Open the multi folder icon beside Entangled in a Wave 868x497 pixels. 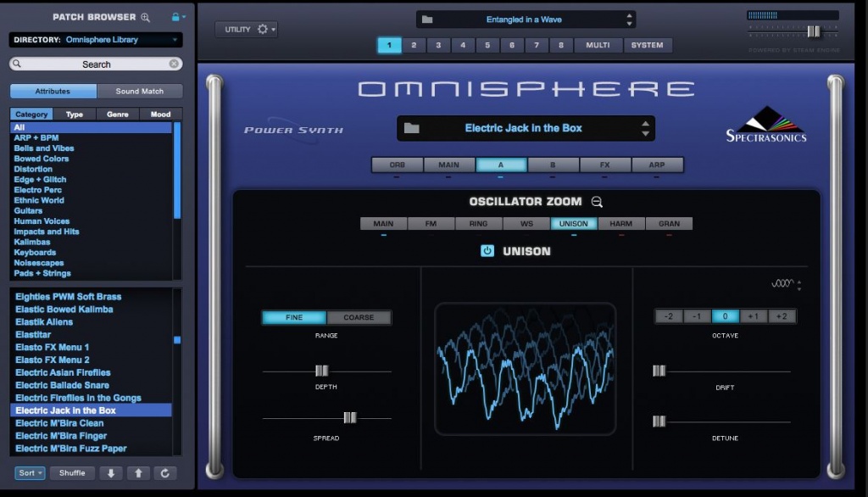[x=427, y=20]
